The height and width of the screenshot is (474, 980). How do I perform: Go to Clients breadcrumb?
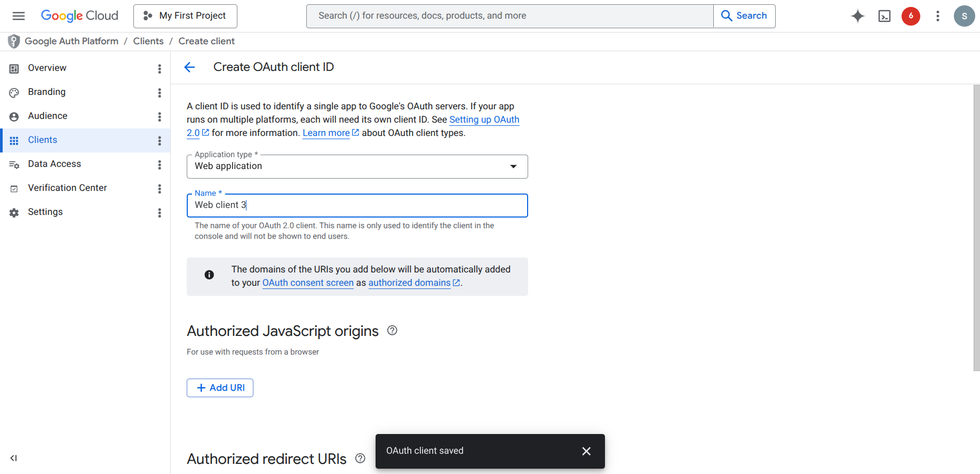click(148, 41)
